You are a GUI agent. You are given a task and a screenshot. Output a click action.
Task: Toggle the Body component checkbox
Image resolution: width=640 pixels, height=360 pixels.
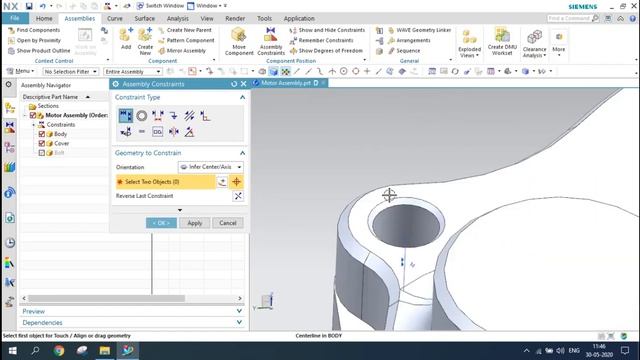click(42, 134)
